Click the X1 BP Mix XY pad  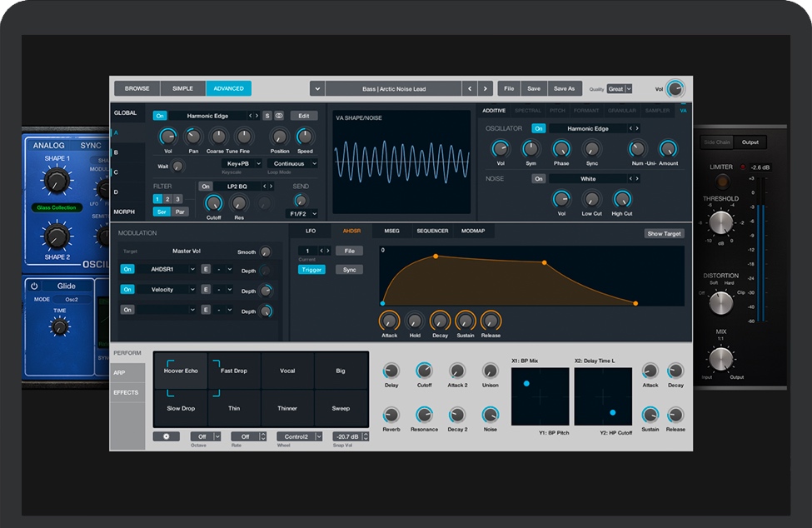point(540,397)
